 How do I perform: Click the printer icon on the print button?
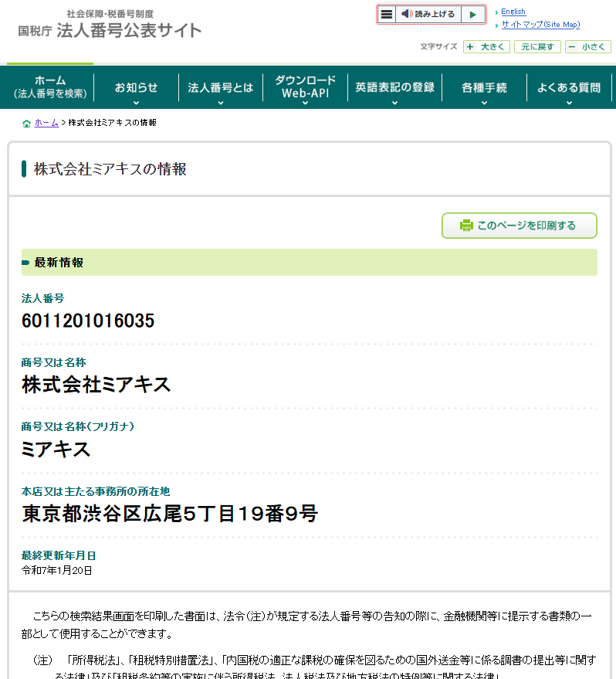coord(466,226)
